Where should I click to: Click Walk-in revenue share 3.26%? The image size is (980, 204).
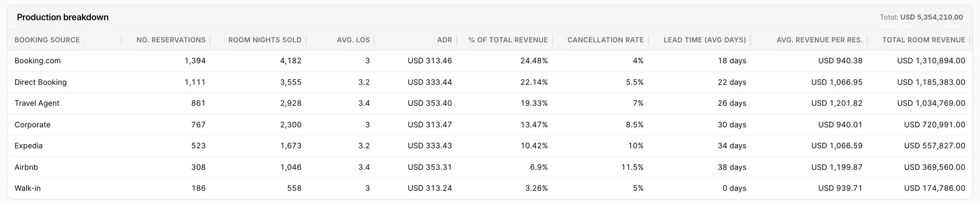tap(536, 188)
